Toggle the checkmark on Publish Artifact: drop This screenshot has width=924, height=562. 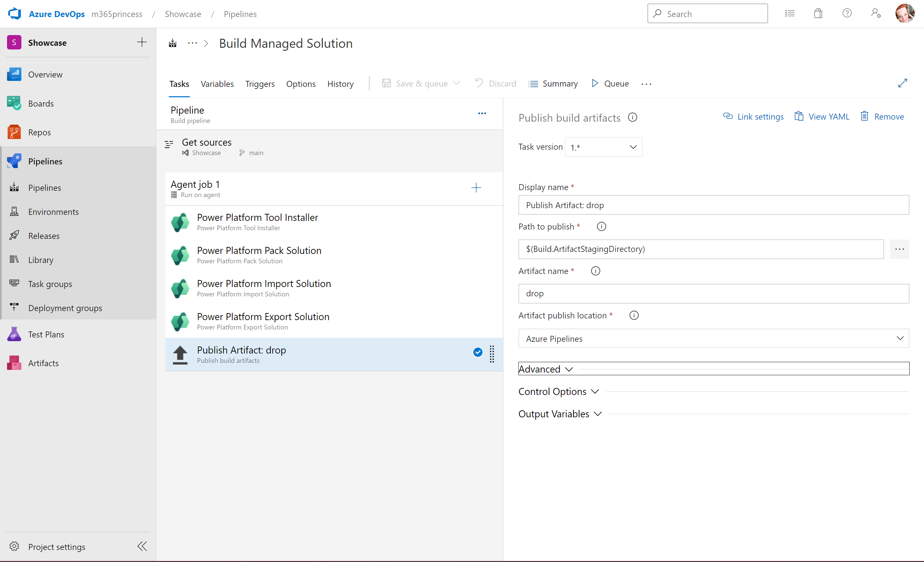point(478,352)
